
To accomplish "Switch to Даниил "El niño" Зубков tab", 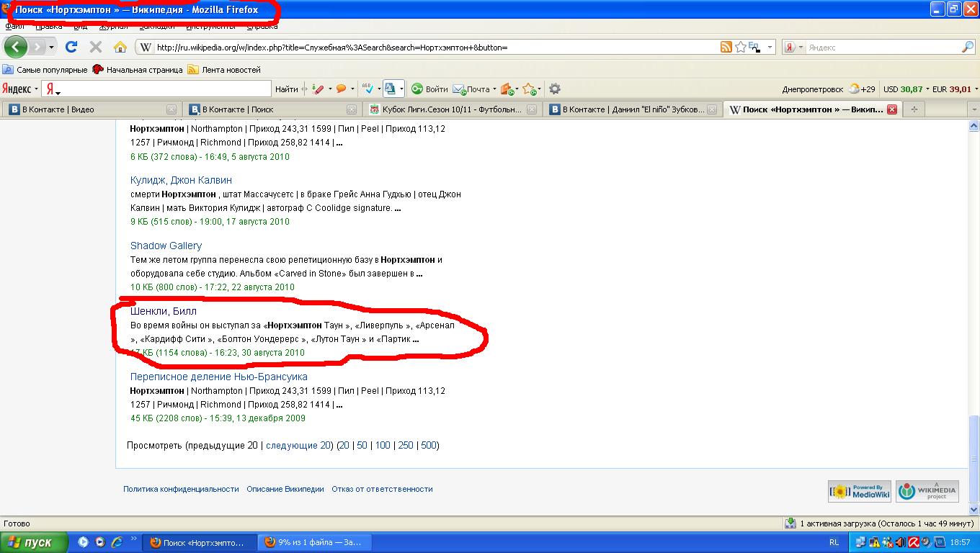I will coord(631,109).
